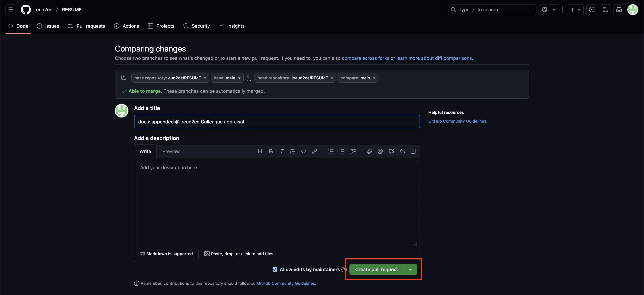Insert a link with the link icon

point(315,151)
